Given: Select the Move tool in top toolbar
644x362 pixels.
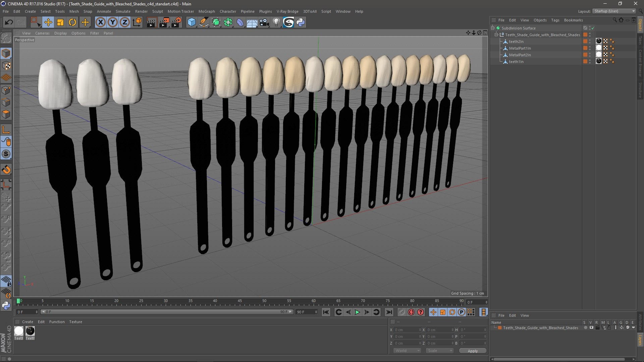Looking at the screenshot, I should pos(48,22).
